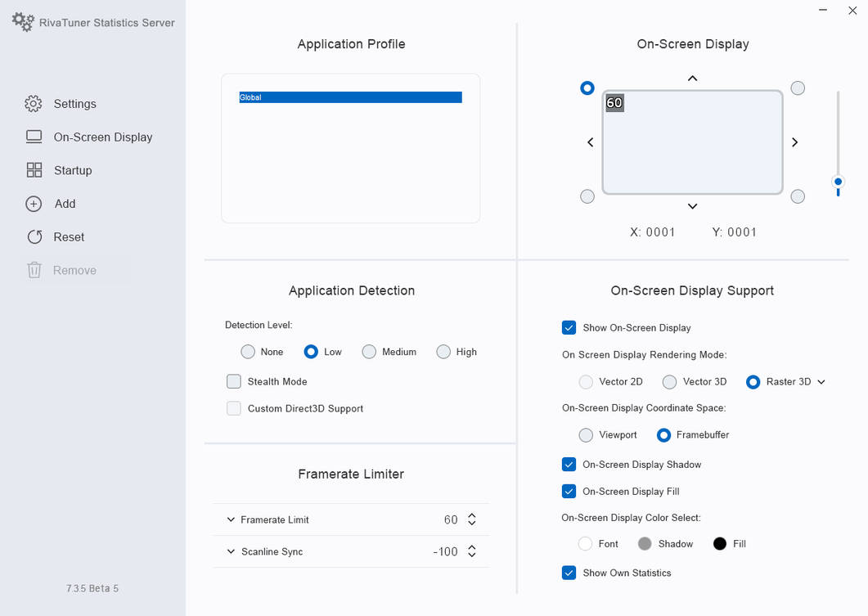Uncheck Show On-Screen Display

click(x=569, y=328)
